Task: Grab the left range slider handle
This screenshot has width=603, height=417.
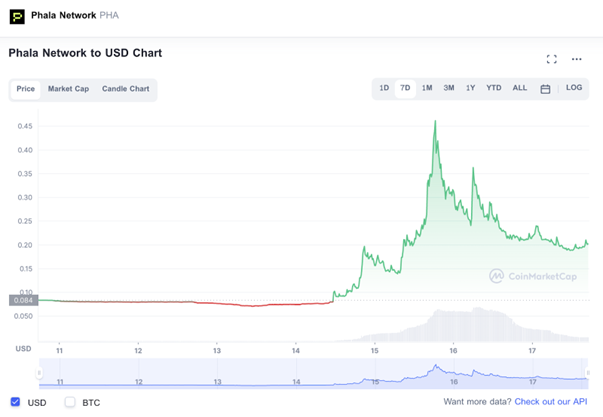Action: point(39,372)
